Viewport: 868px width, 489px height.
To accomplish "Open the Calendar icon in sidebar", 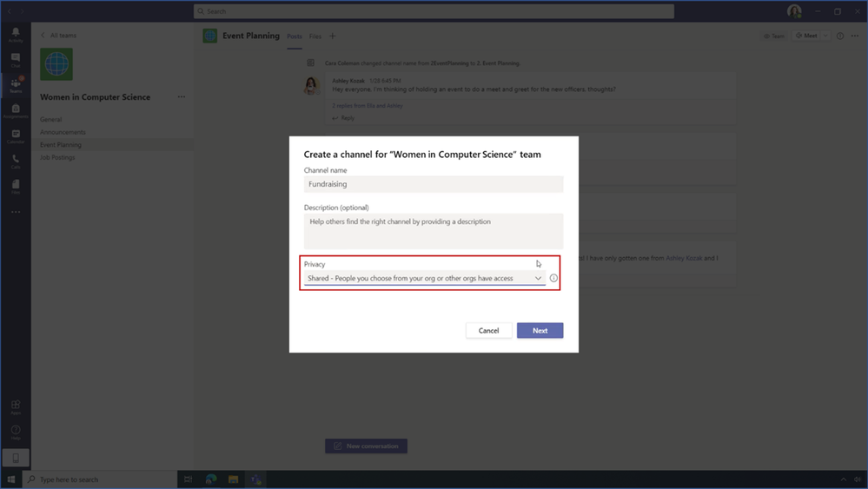I will [16, 136].
